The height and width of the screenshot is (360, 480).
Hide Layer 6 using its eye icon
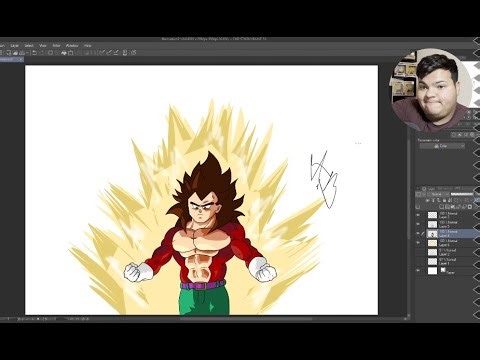pyautogui.click(x=418, y=243)
